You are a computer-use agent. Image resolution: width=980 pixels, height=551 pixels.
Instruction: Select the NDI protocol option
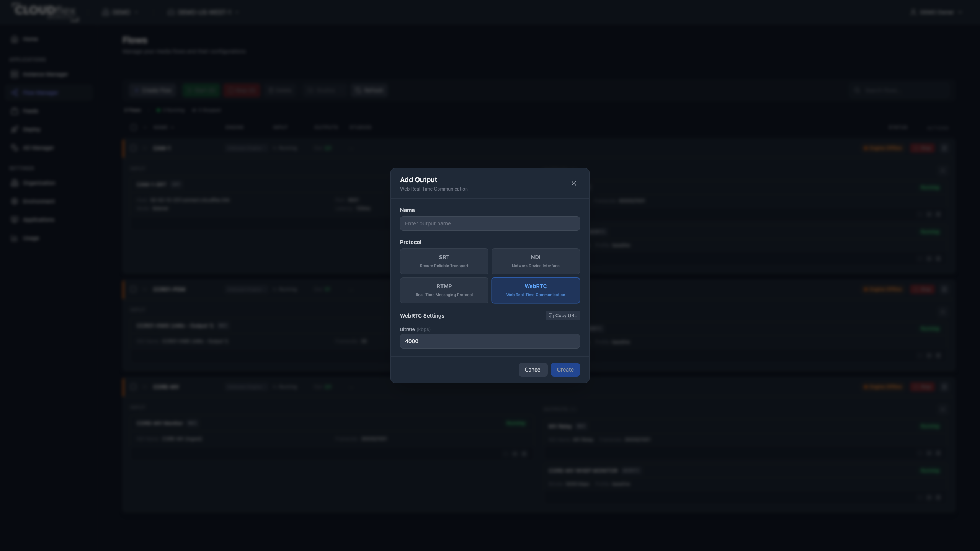pos(536,261)
